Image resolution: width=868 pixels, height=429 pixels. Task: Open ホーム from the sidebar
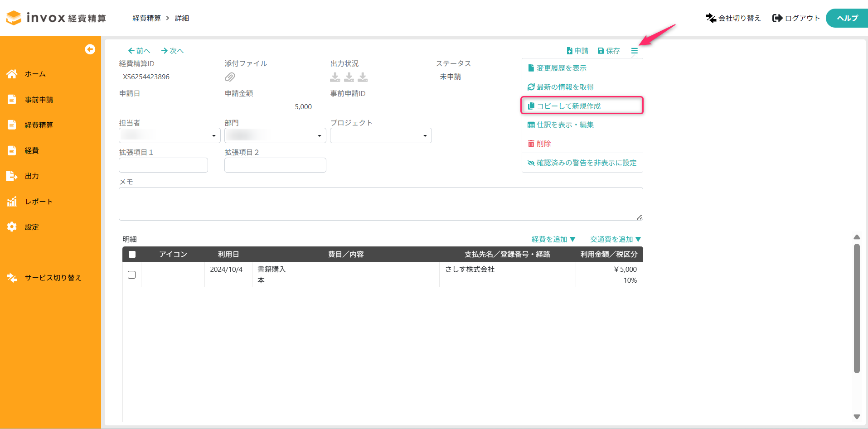tap(35, 74)
